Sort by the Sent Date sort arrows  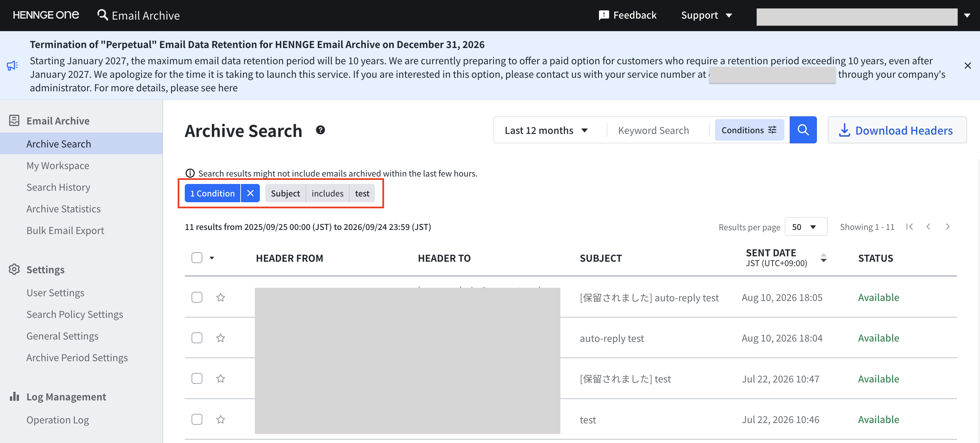[x=824, y=258]
